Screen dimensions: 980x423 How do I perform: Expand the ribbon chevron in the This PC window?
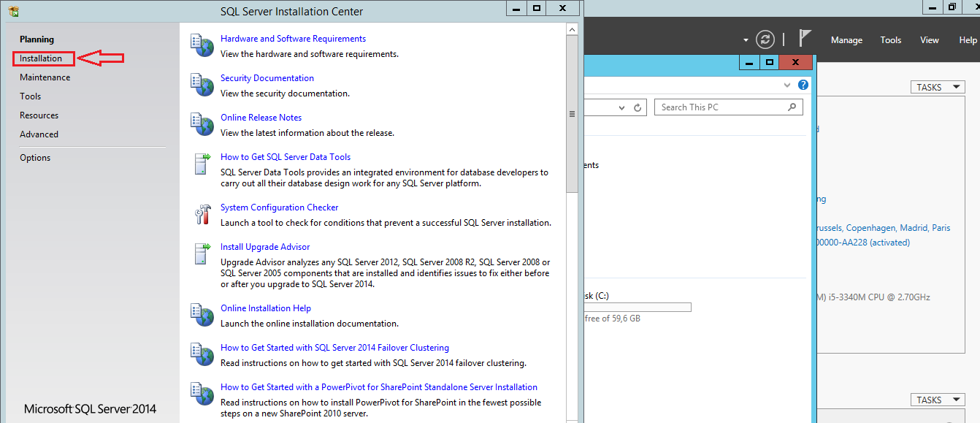click(787, 85)
